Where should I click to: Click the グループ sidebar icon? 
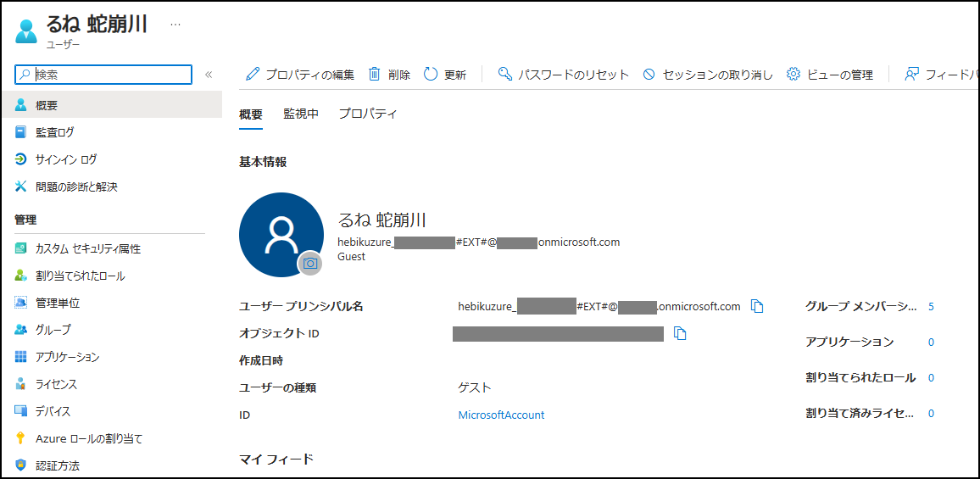click(21, 330)
